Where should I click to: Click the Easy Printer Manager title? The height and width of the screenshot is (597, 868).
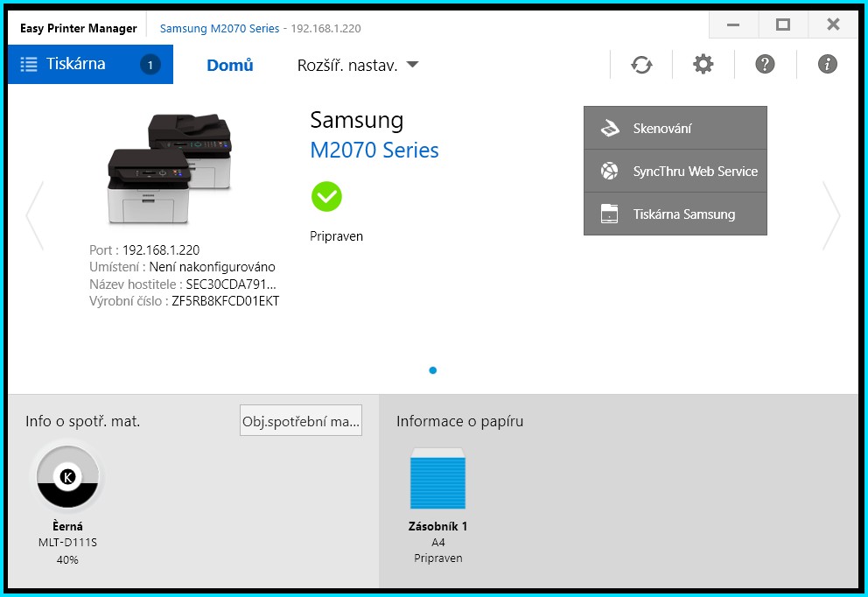(x=78, y=28)
